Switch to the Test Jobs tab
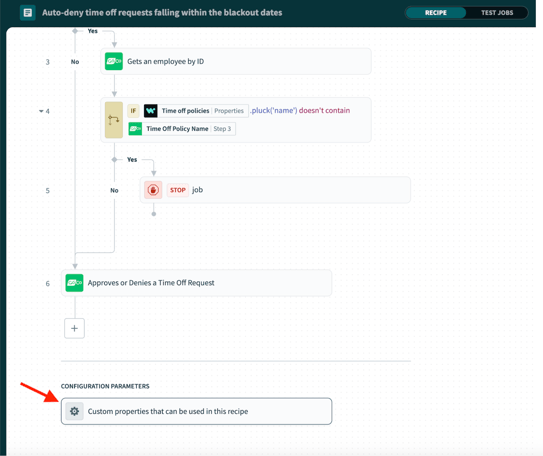 coord(497,13)
